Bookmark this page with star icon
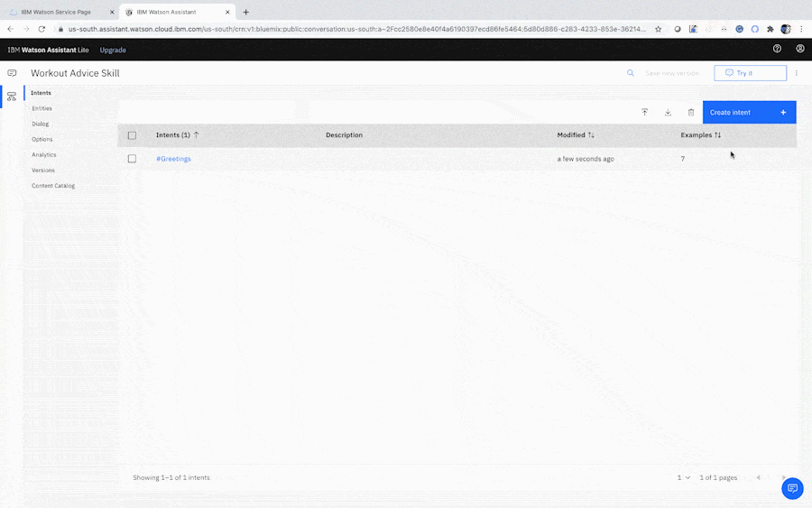 tap(659, 29)
